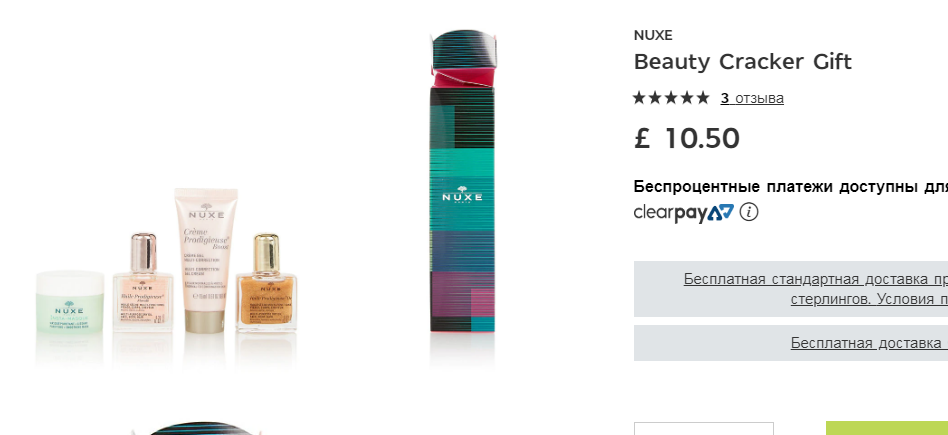Screen dimensions: 948x435
Task: Click the NUXE brand name above title
Action: point(653,35)
